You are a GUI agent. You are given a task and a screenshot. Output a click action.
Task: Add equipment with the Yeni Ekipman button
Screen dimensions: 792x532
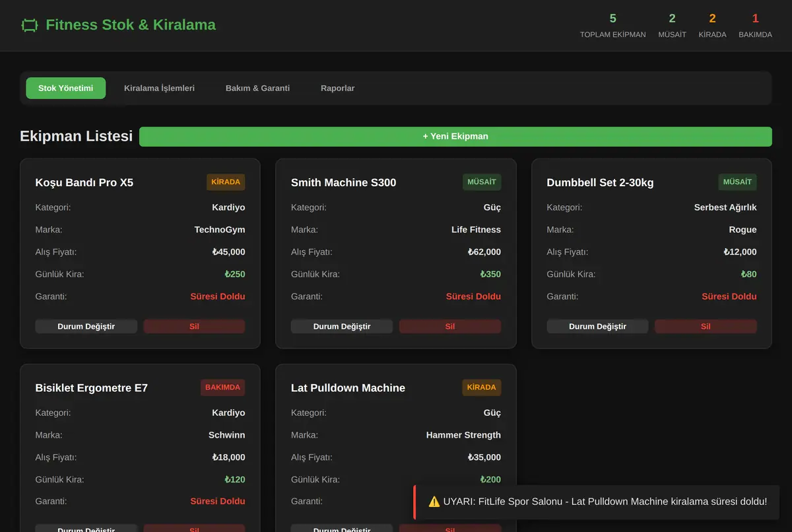pos(455,137)
